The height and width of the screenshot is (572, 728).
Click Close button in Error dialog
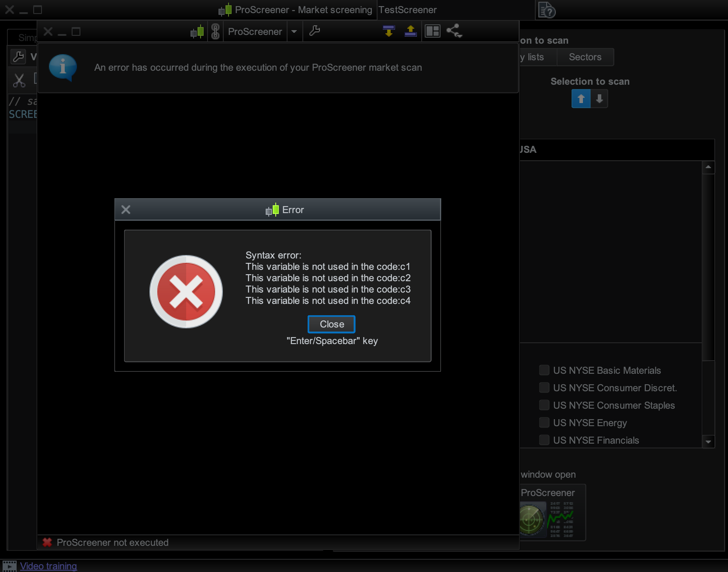coord(331,324)
